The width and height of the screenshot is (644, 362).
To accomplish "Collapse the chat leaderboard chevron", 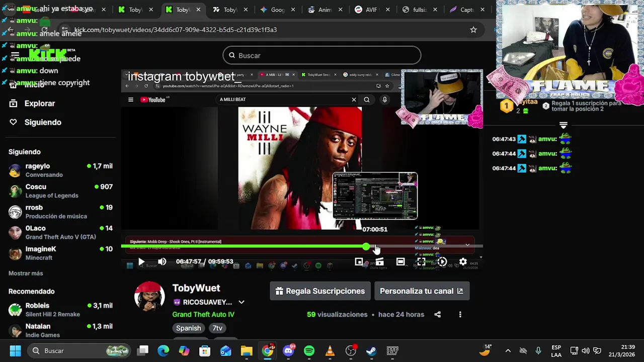I will pyautogui.click(x=563, y=125).
